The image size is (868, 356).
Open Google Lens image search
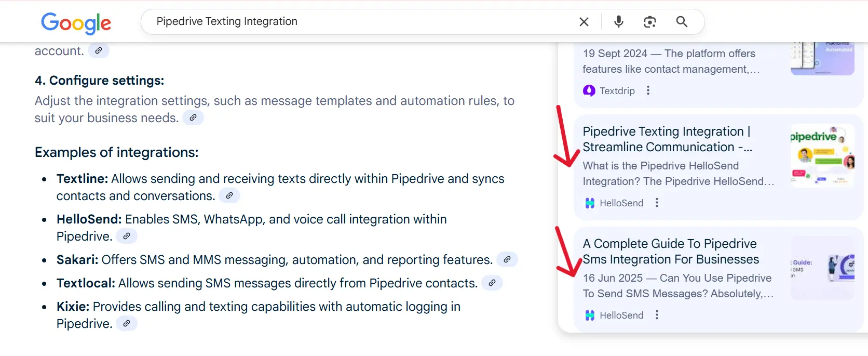point(649,22)
